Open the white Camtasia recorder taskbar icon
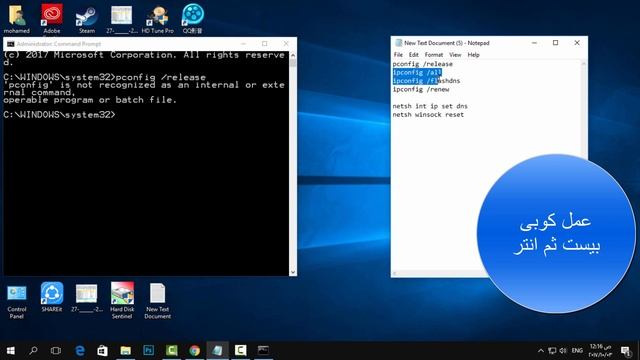Viewport: 640px width, 360px height. [x=240, y=350]
